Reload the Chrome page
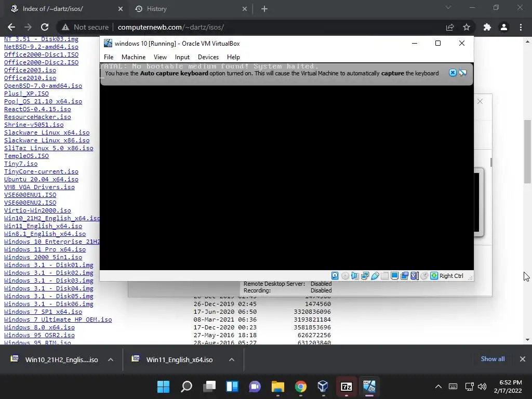The image size is (532, 399). pos(45,27)
